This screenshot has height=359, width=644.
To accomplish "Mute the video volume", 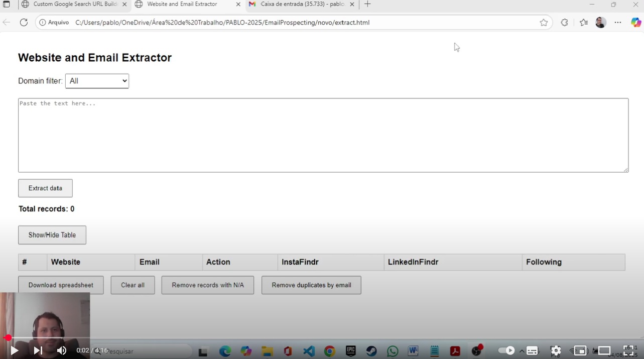I will pos(61,350).
